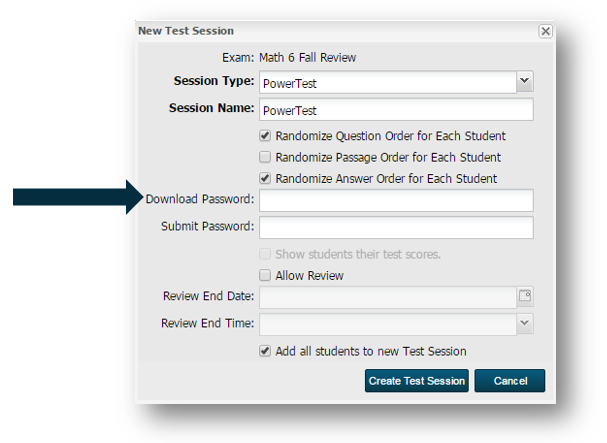Toggle Show students their test scores checkbox
The image size is (607, 443).
[265, 254]
